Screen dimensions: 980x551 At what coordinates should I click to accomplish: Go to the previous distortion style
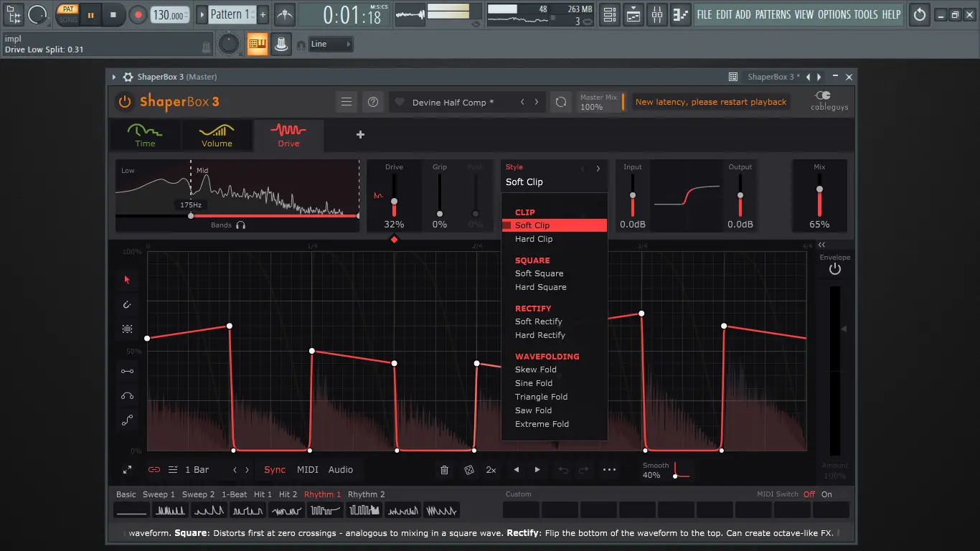(583, 169)
